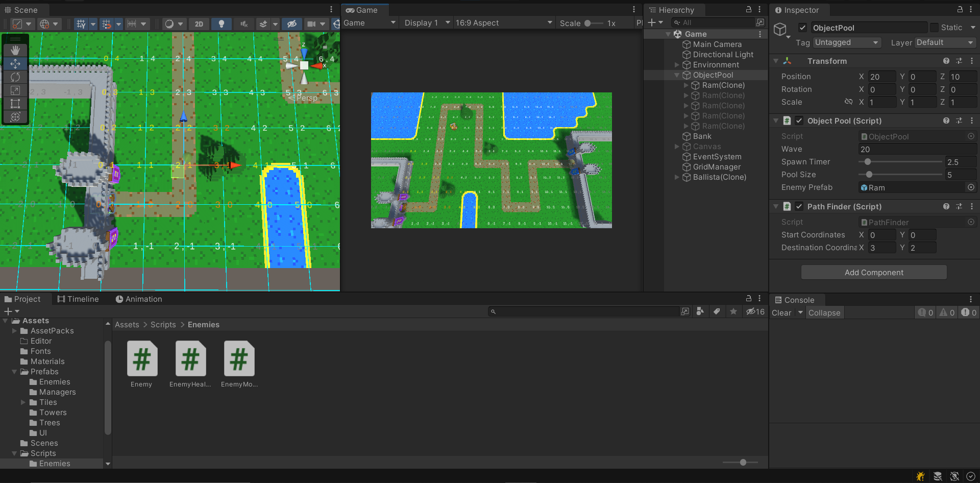Click the draw mode shading sphere icon
Image resolution: width=980 pixels, height=483 pixels.
coord(169,23)
